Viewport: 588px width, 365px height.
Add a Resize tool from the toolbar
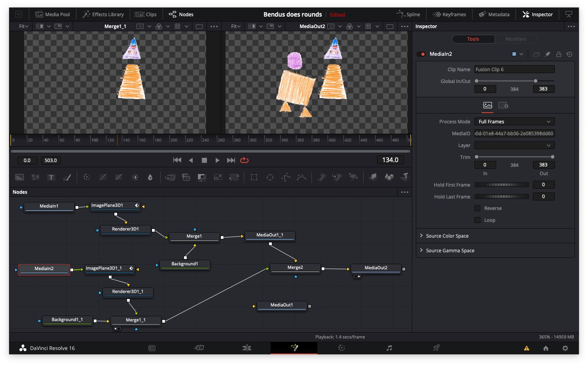point(218,177)
